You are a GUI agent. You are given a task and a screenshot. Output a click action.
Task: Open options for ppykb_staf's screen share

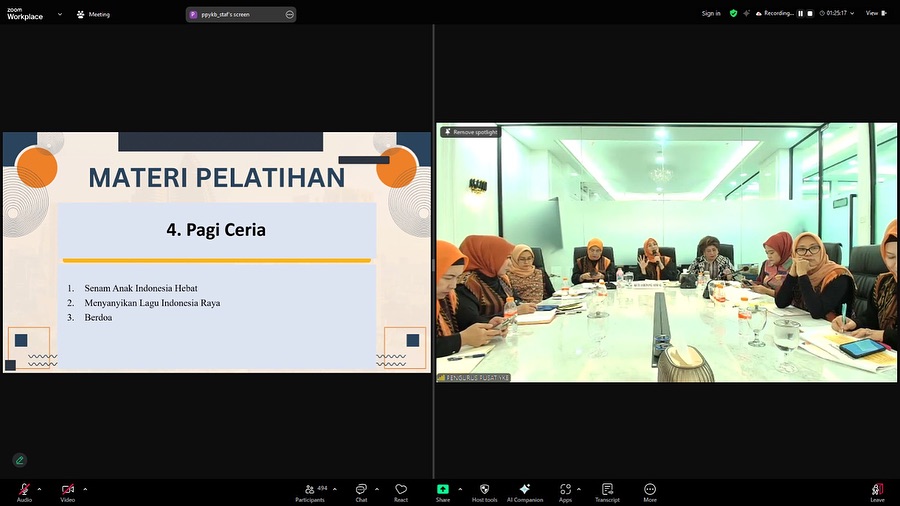tap(290, 15)
